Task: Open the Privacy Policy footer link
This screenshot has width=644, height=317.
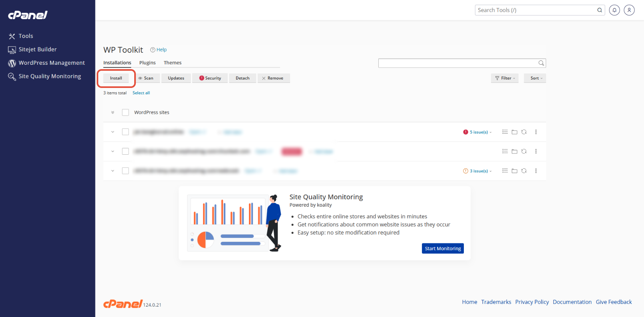Action: tap(532, 302)
